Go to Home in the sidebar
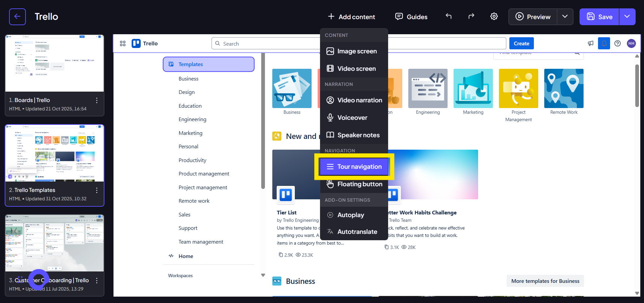 coord(186,256)
